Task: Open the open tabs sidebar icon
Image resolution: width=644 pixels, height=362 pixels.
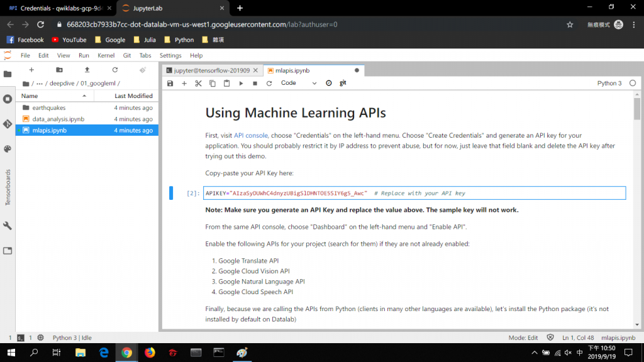Action: (8, 251)
